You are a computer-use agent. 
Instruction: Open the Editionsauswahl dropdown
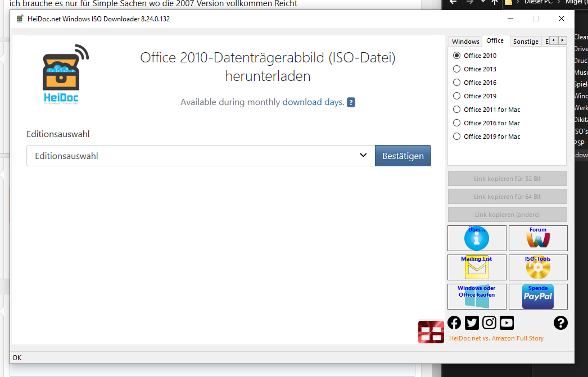pyautogui.click(x=201, y=156)
